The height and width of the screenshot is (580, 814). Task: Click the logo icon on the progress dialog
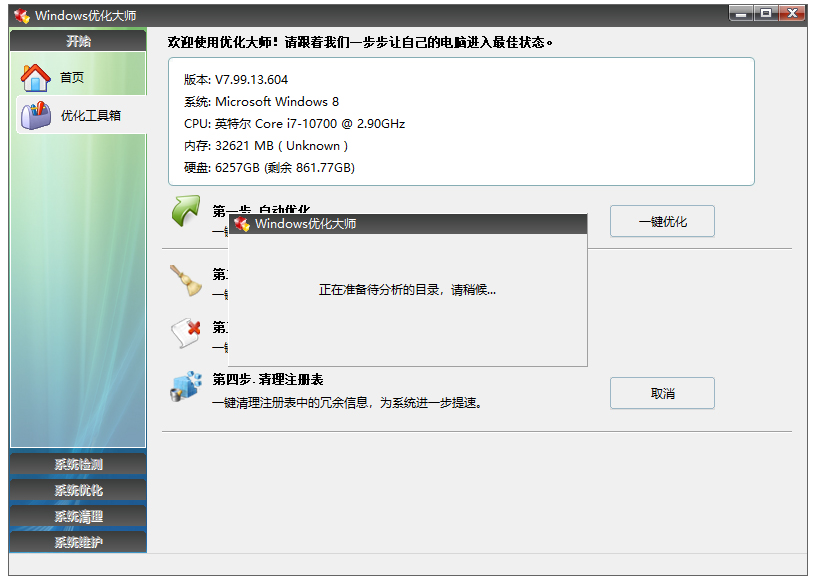click(243, 223)
